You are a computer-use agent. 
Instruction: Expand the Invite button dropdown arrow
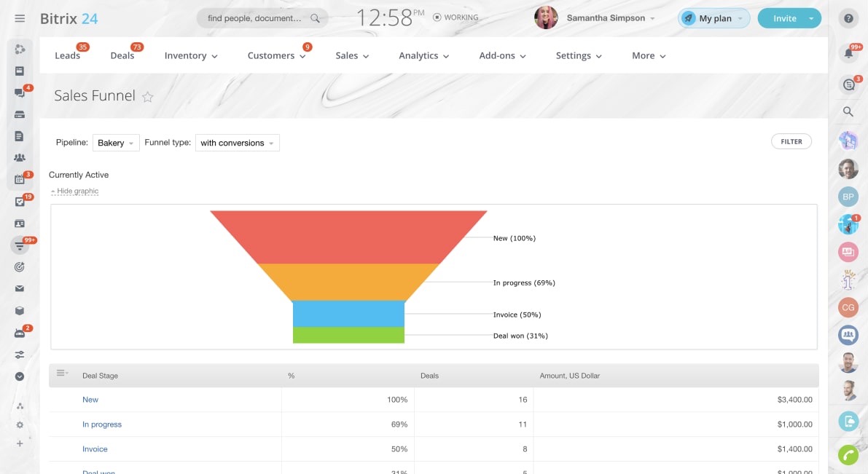click(x=811, y=19)
